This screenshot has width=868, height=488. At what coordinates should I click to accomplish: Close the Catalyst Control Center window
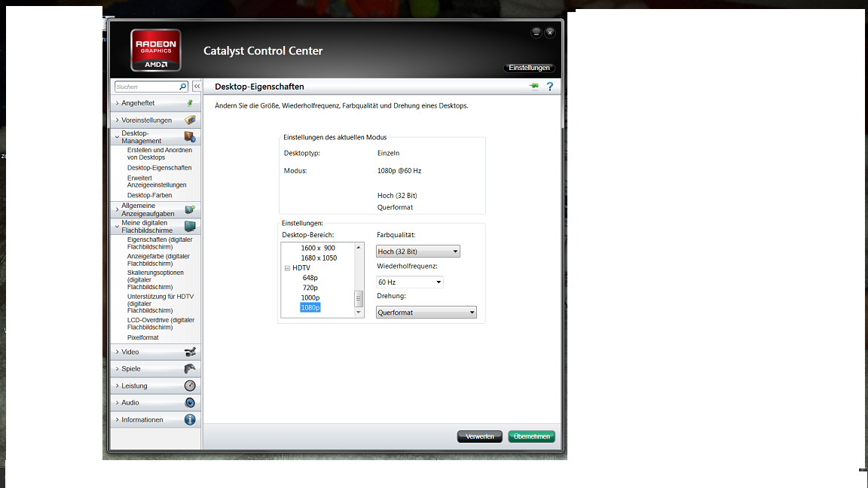[x=550, y=32]
